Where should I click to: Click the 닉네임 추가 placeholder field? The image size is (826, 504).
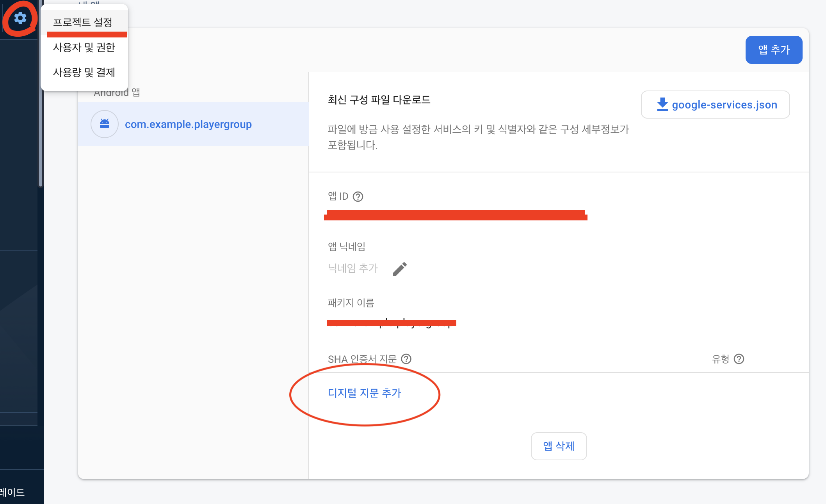(x=353, y=268)
